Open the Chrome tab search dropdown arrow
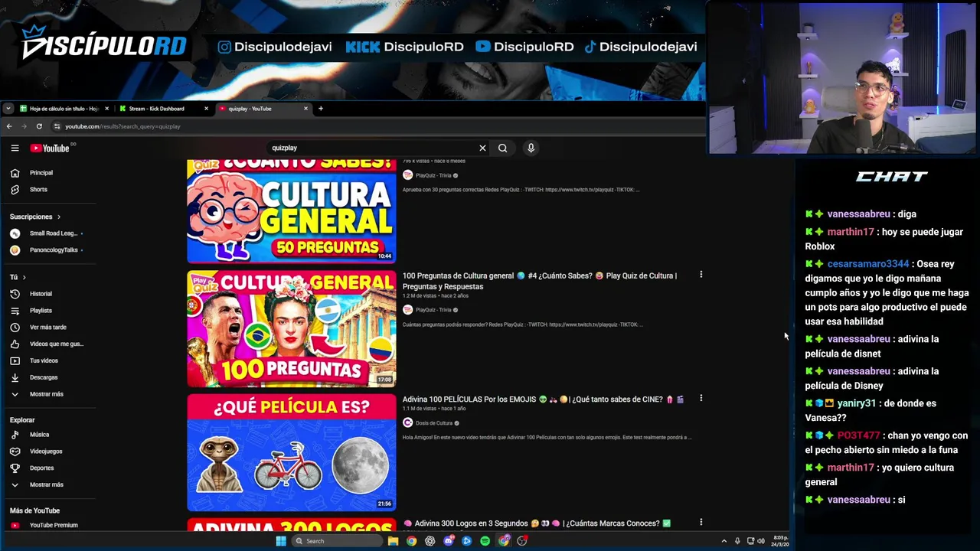 click(8, 109)
